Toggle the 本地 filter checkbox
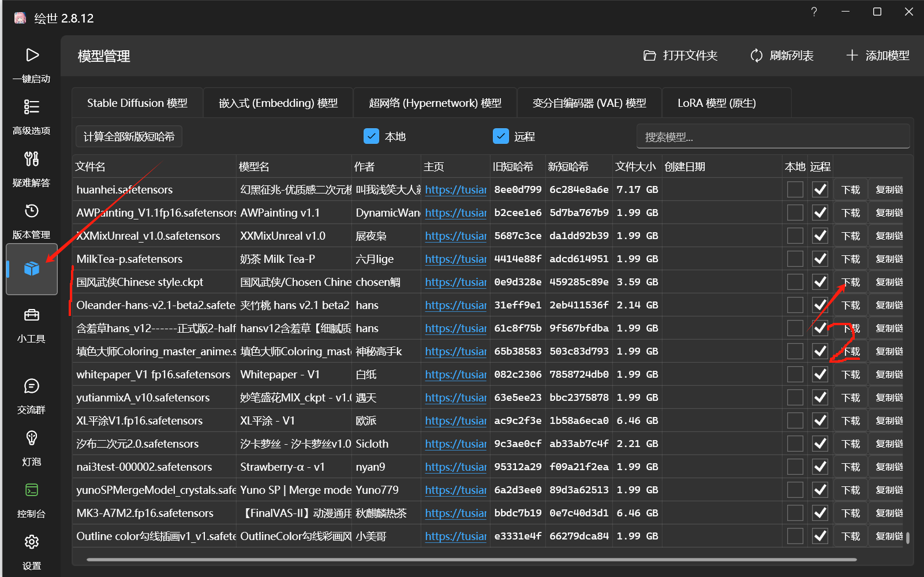This screenshot has height=577, width=924. pyautogui.click(x=371, y=136)
